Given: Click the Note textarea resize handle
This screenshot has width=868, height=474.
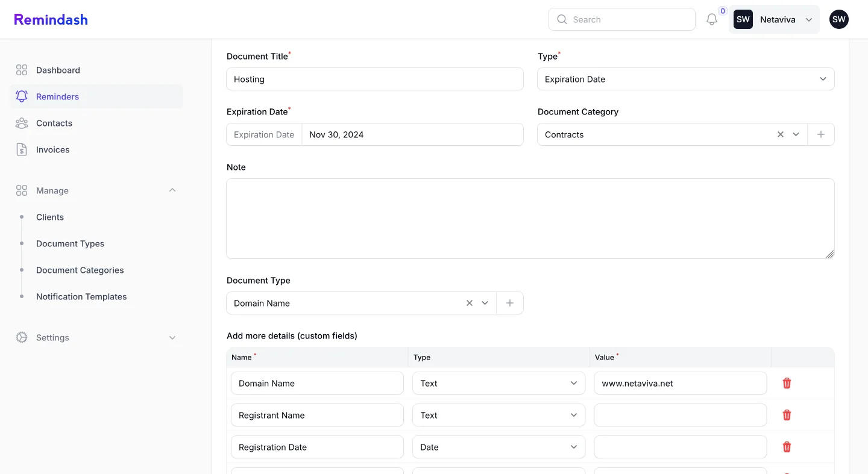Looking at the screenshot, I should [830, 254].
